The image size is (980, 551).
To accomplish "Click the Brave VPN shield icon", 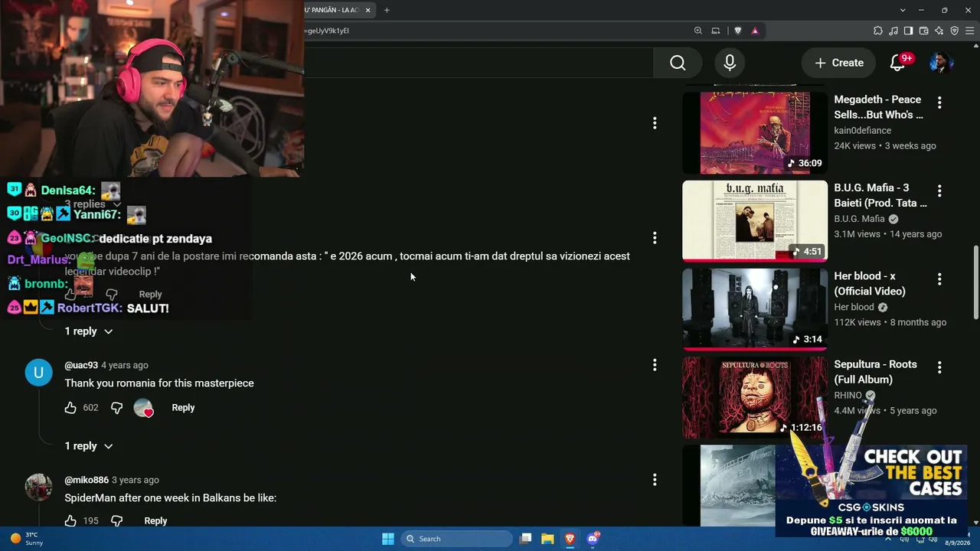I will click(x=955, y=31).
